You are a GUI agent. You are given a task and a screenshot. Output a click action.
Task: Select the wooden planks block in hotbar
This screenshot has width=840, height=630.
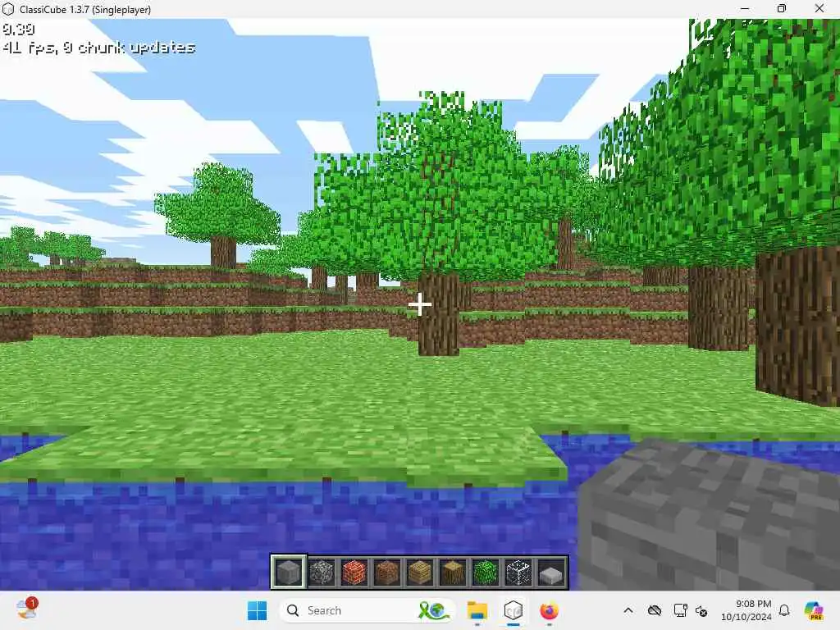point(420,572)
